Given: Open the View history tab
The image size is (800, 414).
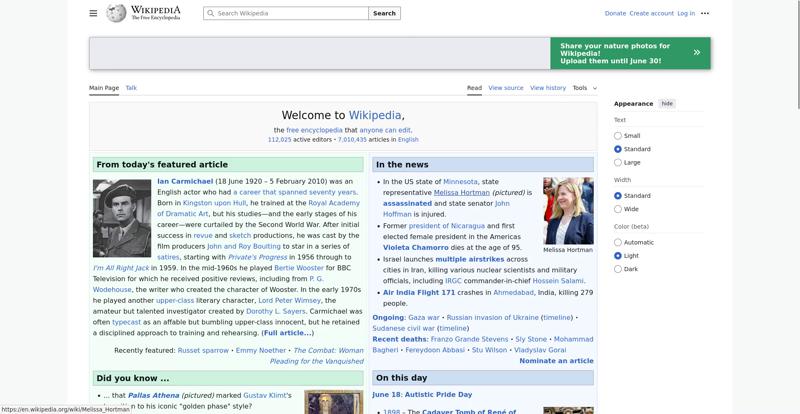Looking at the screenshot, I should point(547,88).
